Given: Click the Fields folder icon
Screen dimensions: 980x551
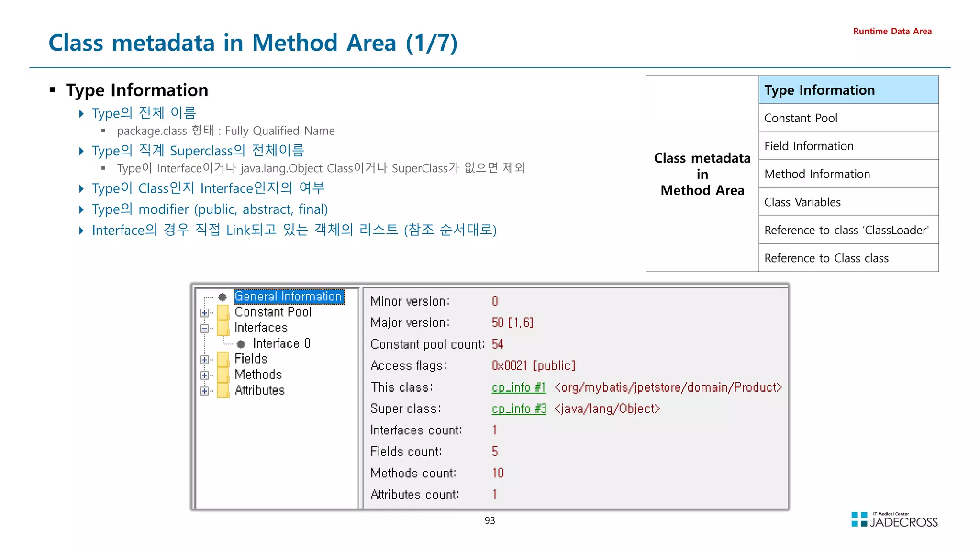Looking at the screenshot, I should [223, 359].
